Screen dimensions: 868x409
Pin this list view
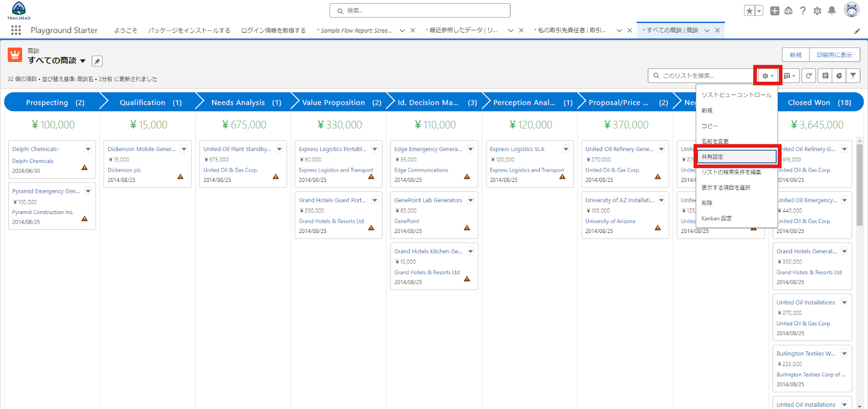click(97, 61)
